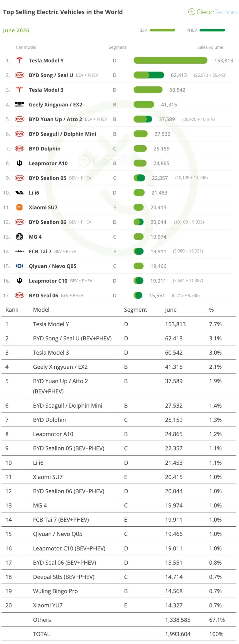Image resolution: width=239 pixels, height=644 pixels.
Task: Click the Geely logo beside Xingyuan
Action: 19,105
